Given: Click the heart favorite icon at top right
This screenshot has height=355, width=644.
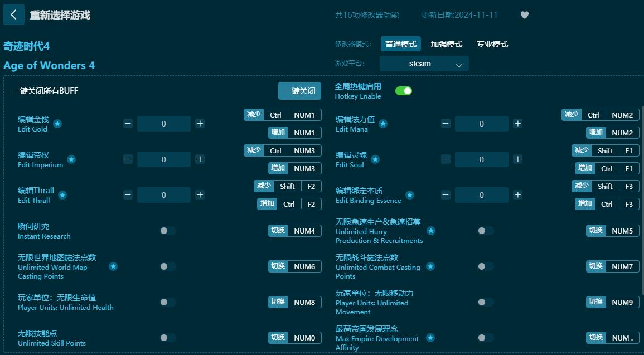Looking at the screenshot, I should pos(524,15).
